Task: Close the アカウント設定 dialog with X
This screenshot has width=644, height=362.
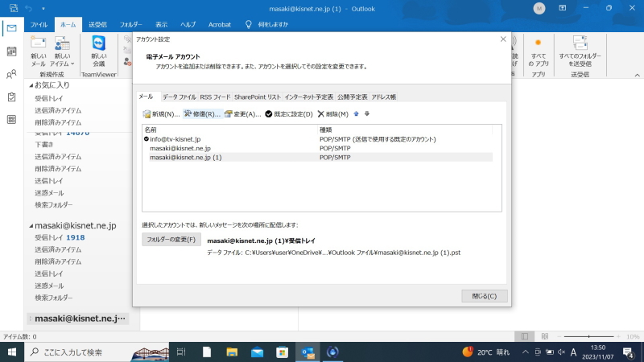Action: (x=503, y=39)
